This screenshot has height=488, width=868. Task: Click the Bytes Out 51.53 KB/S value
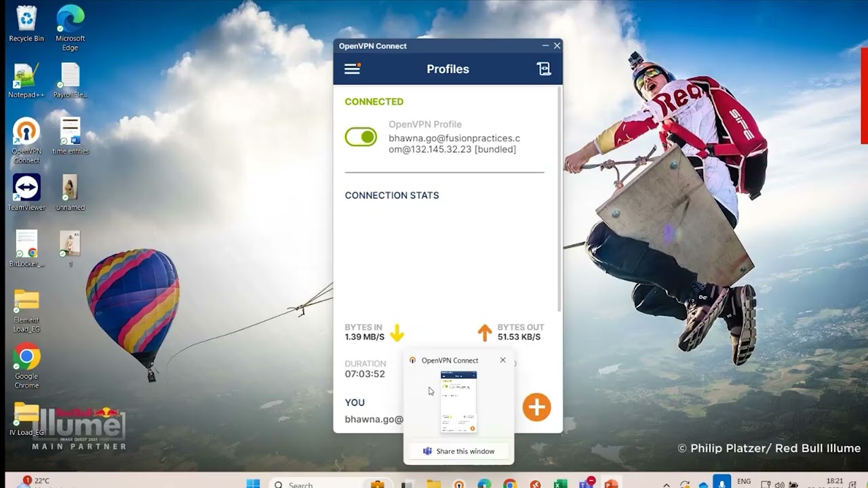tap(519, 337)
